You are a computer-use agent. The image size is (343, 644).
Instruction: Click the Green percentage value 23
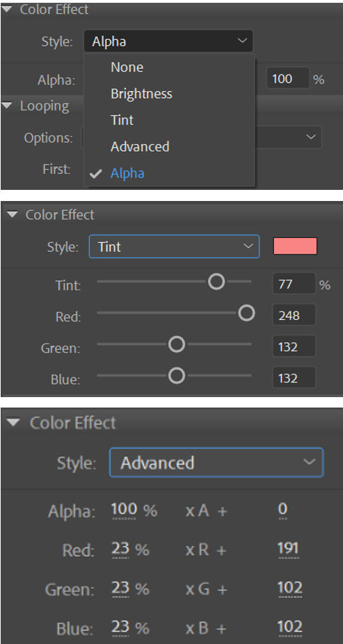click(121, 588)
